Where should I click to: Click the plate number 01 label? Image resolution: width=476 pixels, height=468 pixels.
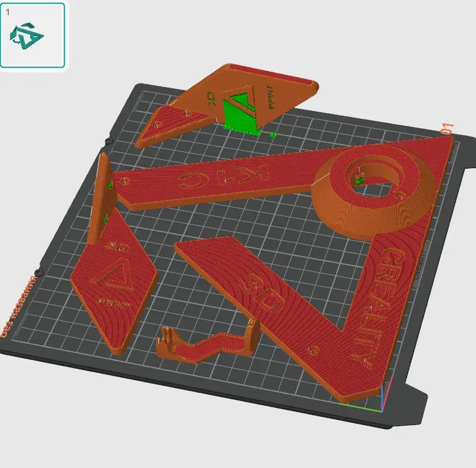447,128
